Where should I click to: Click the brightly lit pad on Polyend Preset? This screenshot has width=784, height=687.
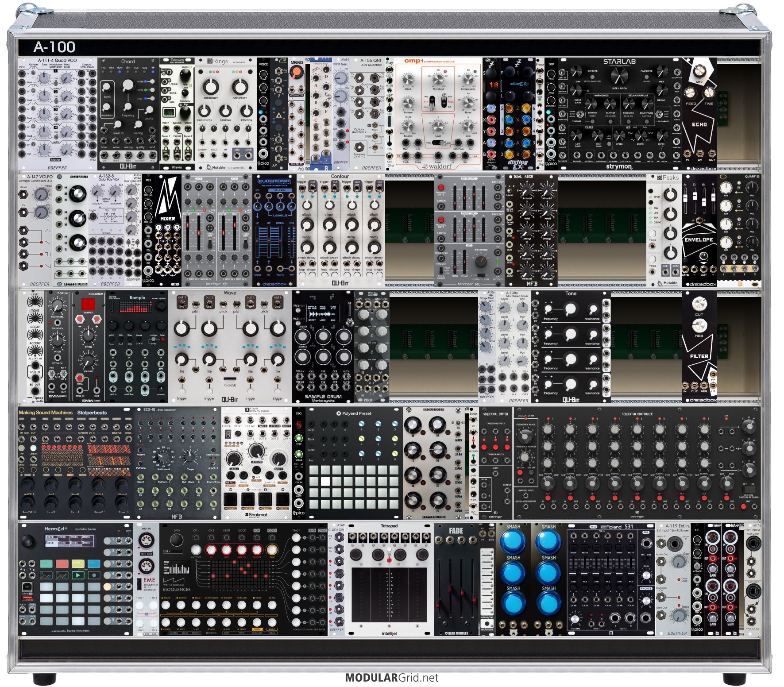pyautogui.click(x=325, y=481)
